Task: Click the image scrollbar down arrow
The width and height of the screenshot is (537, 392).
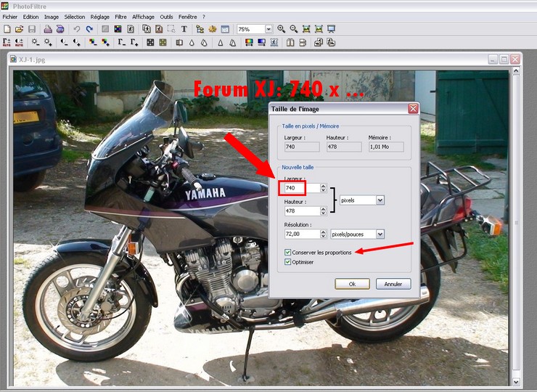Action: (x=516, y=381)
